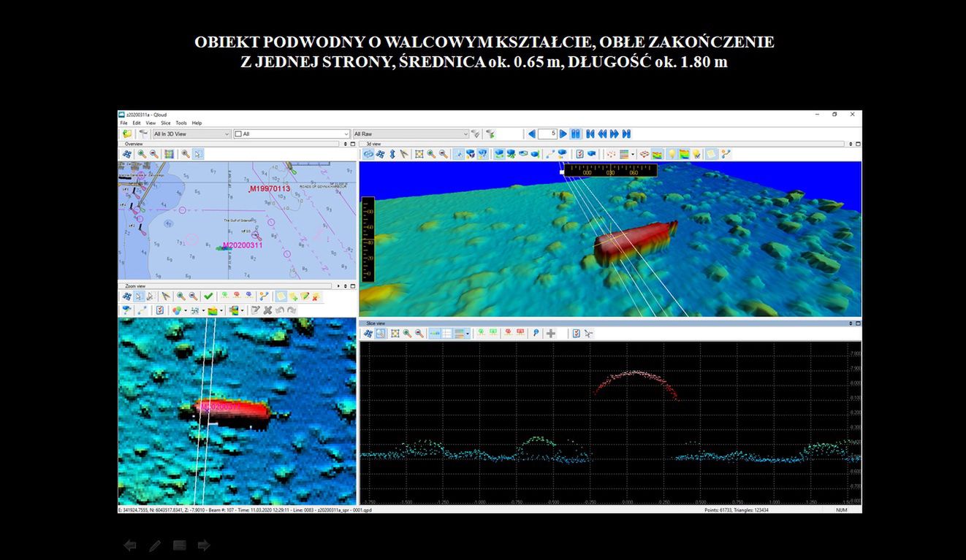
Task: Open the Edit menu
Action: coord(137,123)
